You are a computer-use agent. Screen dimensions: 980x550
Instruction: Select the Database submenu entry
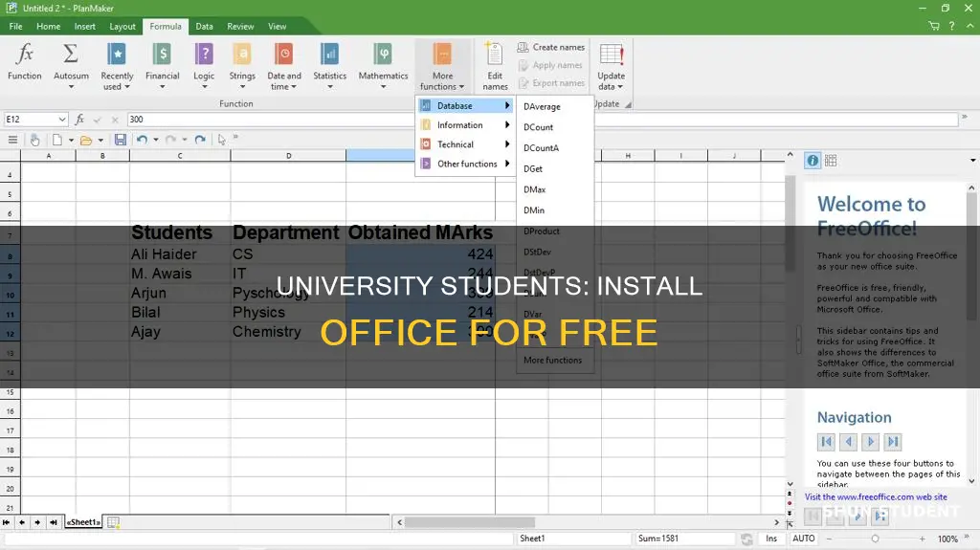(466, 105)
